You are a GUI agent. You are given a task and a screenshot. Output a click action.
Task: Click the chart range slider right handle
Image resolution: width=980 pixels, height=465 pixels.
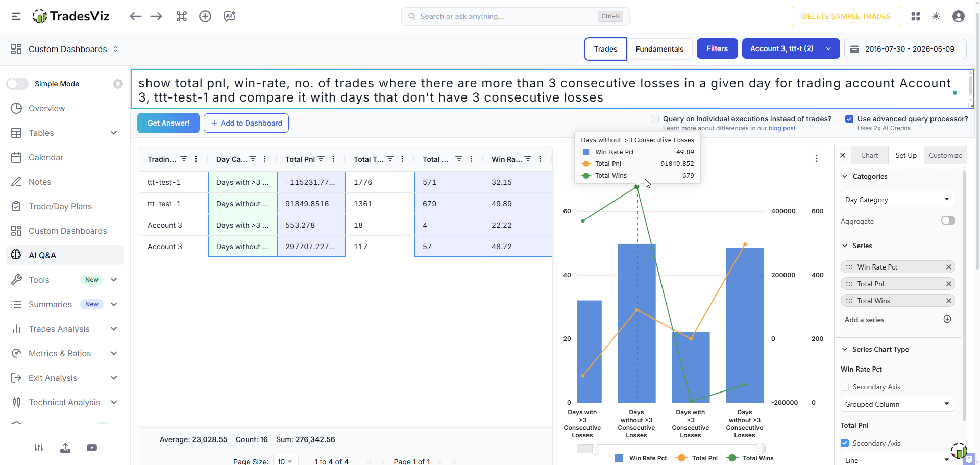coord(761,449)
